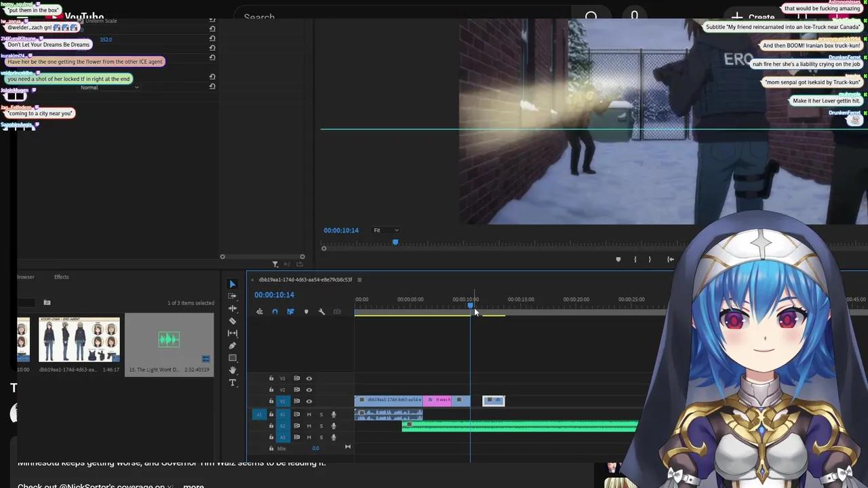
Task: Enable voice-over record on track A2
Action: coord(333,426)
